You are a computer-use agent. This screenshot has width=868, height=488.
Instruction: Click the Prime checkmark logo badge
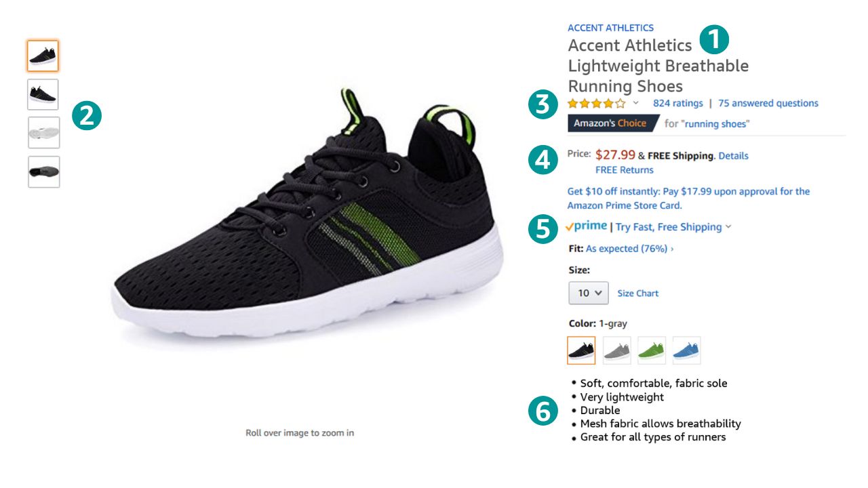click(x=587, y=226)
